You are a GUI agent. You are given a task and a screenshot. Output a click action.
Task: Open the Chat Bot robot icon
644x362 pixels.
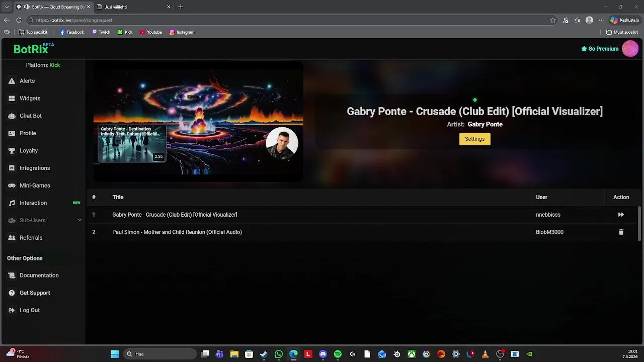pos(12,116)
